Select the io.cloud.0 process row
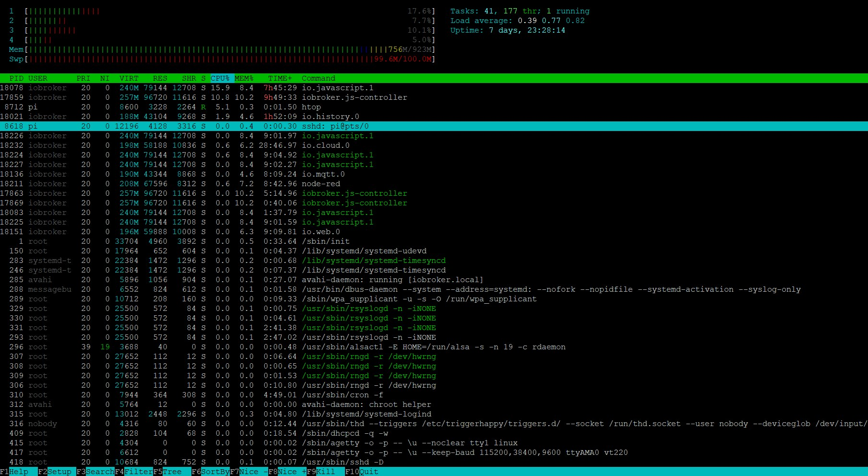 coord(434,145)
